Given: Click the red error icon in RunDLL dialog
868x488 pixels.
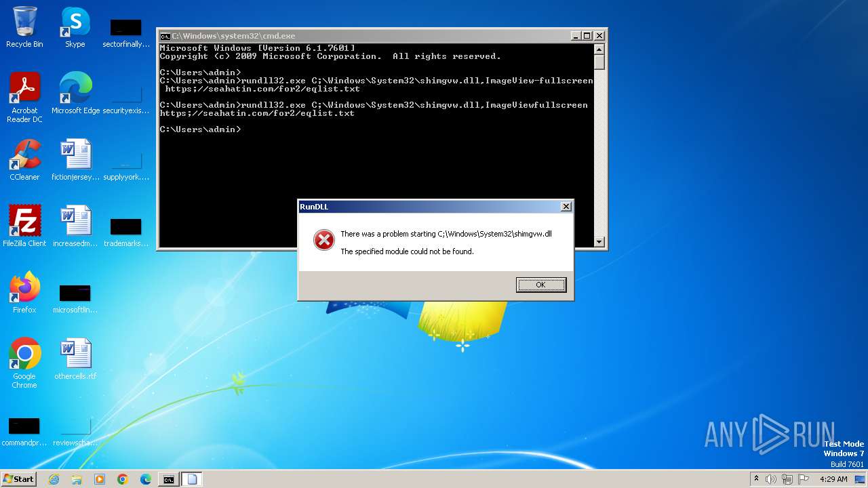Looking at the screenshot, I should 323,240.
